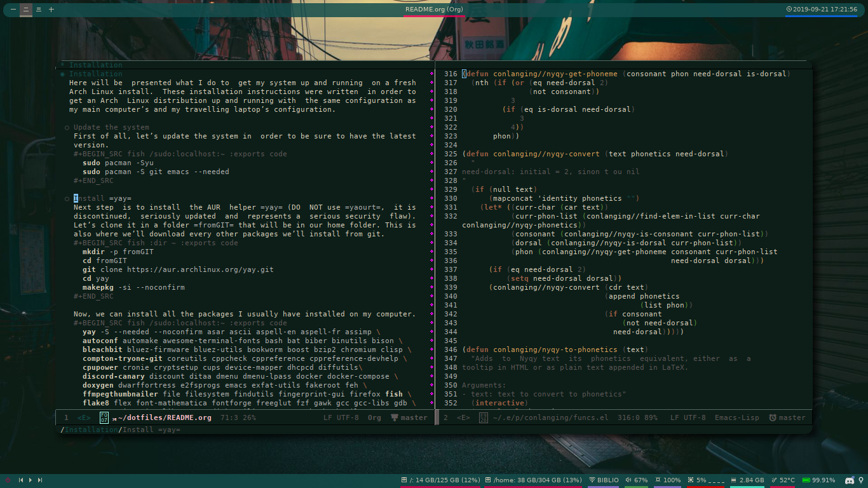This screenshot has width=868, height=488.
Task: Click the 52°C temperature indicator
Action: point(783,480)
